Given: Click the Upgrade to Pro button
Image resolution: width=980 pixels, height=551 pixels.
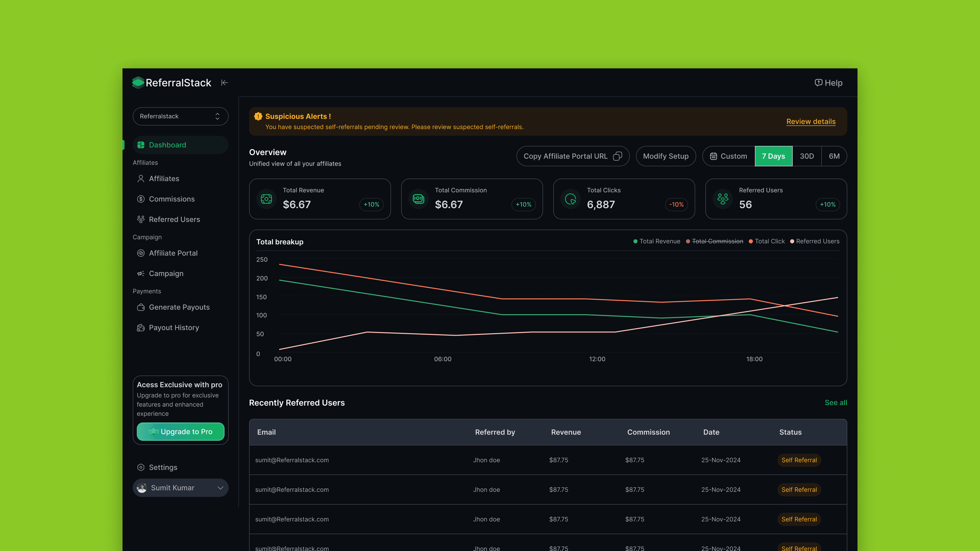Looking at the screenshot, I should [x=180, y=432].
